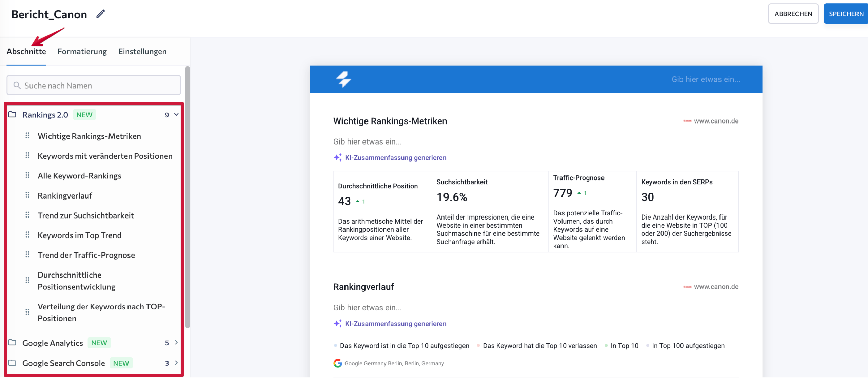Screen dimensions: 868x378
Task: Click drag handle beside Trend zur Suchsichtbarkeit
Action: (x=27, y=215)
